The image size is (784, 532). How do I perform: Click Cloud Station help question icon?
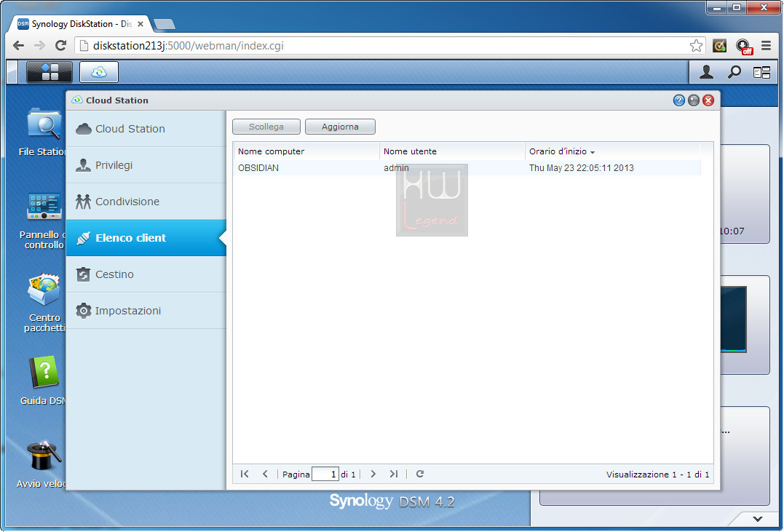(x=678, y=100)
